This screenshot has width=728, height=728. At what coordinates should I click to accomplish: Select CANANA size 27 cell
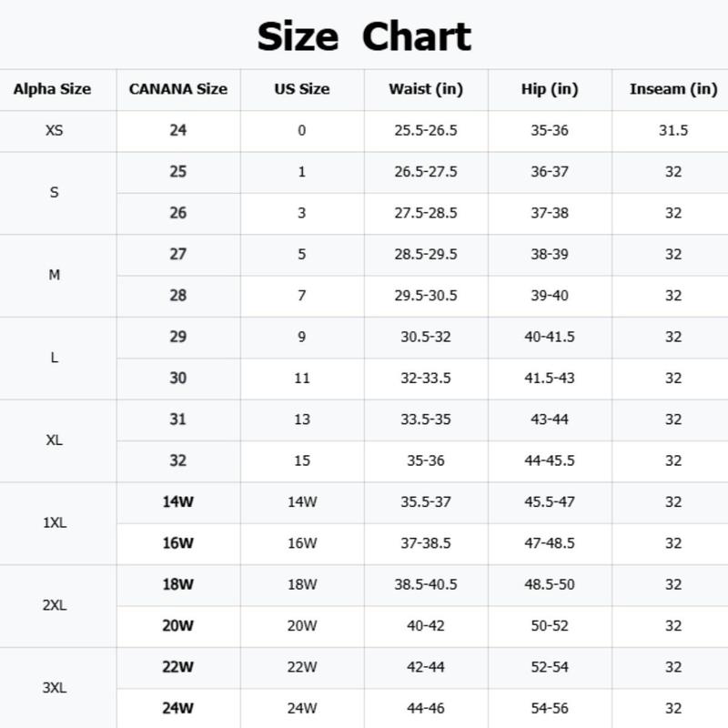coord(178,254)
